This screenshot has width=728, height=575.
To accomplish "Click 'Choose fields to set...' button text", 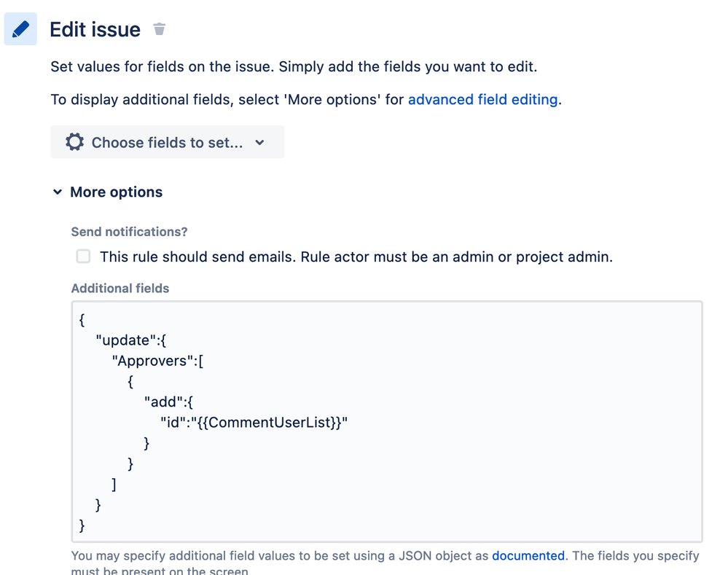I will (167, 143).
